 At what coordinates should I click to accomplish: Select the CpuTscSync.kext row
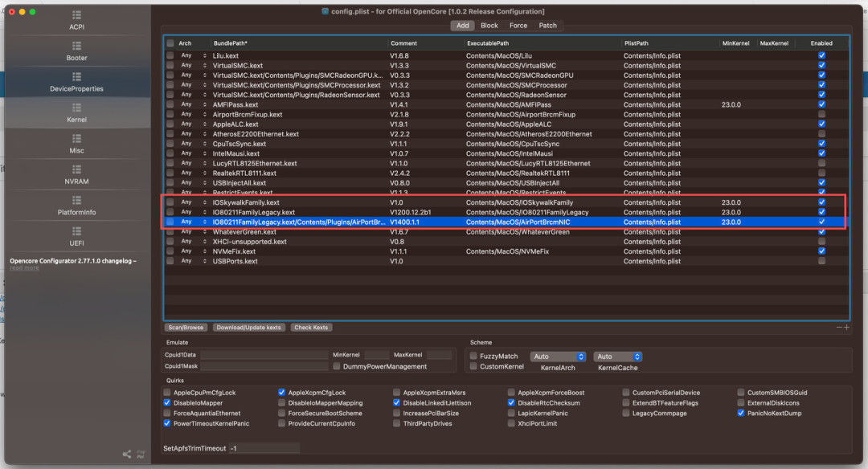[x=506, y=144]
